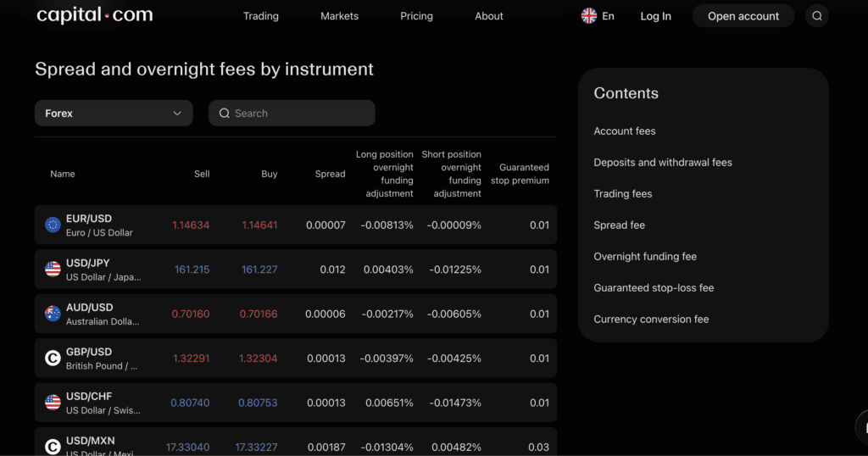Click USD/JPY sell price 161.215

click(x=192, y=270)
